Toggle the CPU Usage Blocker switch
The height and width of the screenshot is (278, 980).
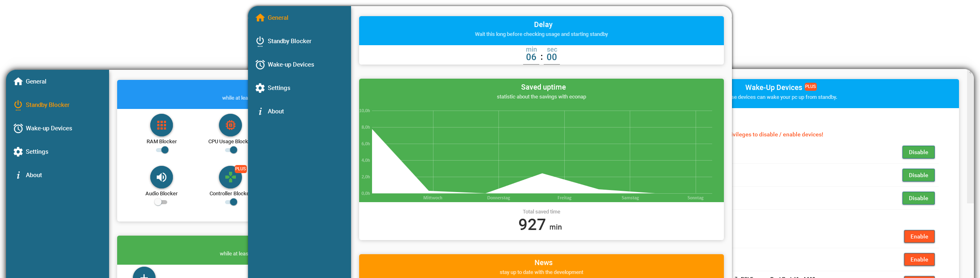click(x=231, y=150)
